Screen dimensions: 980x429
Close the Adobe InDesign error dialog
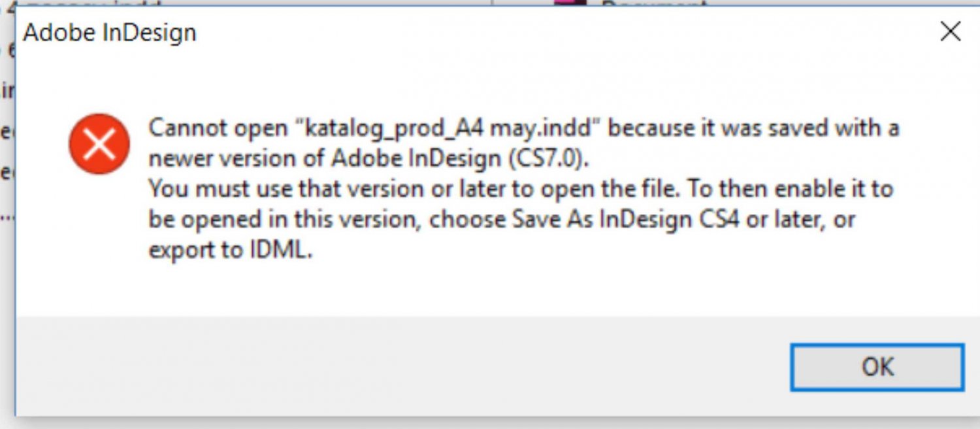tap(950, 31)
